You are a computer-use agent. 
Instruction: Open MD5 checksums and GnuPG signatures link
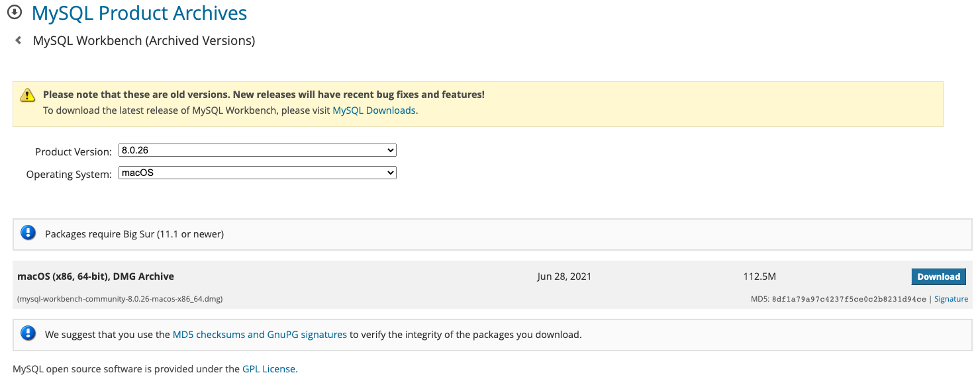(x=260, y=335)
